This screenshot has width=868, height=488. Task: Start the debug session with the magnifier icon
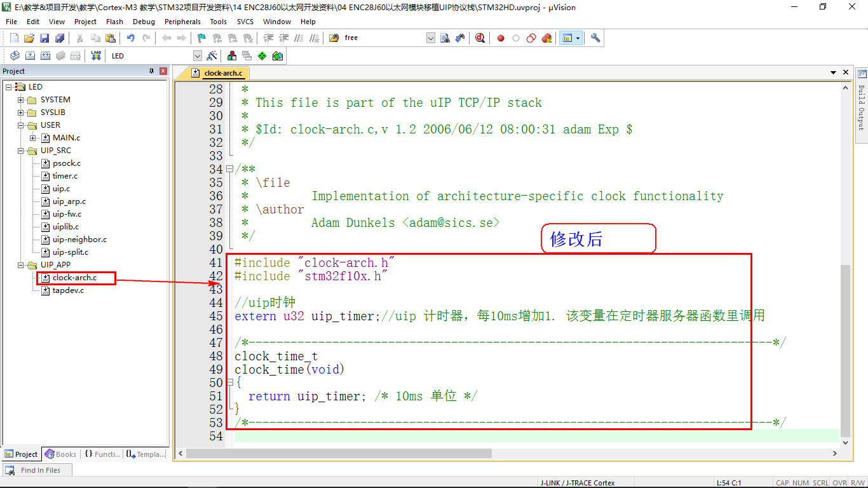coord(480,38)
